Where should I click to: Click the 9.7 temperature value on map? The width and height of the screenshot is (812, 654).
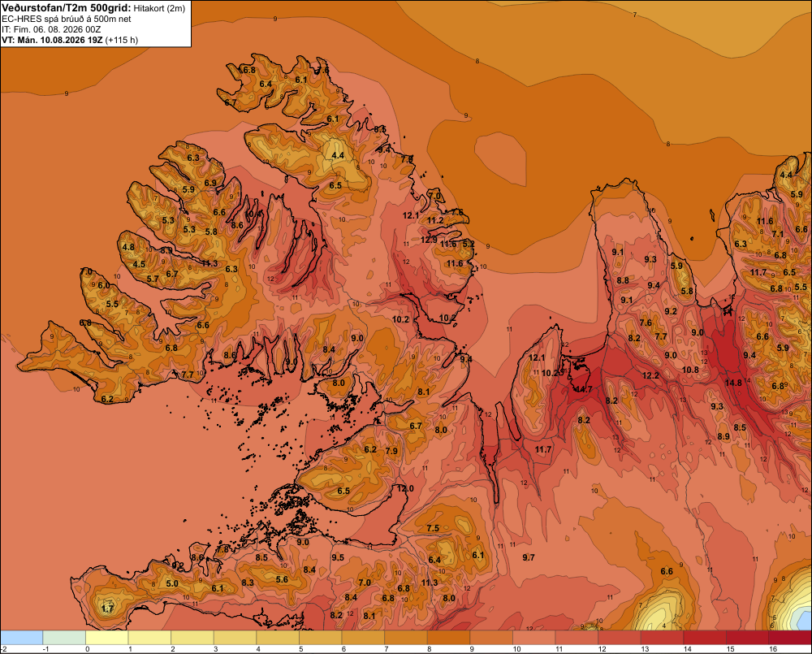click(529, 557)
